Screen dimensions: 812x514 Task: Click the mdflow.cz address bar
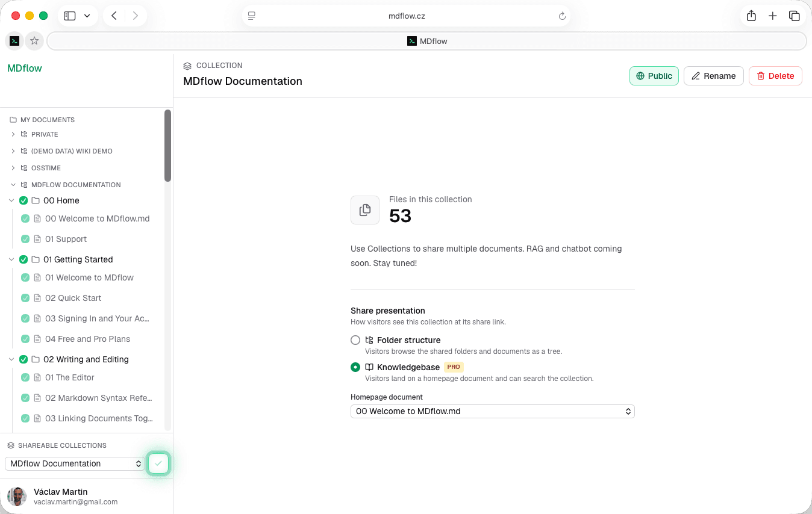[407, 16]
